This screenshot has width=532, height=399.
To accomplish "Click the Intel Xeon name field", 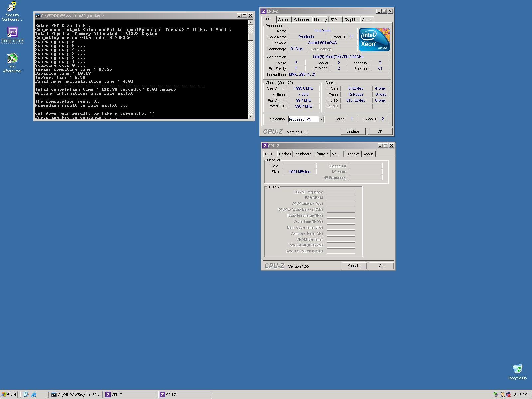I will (323, 31).
